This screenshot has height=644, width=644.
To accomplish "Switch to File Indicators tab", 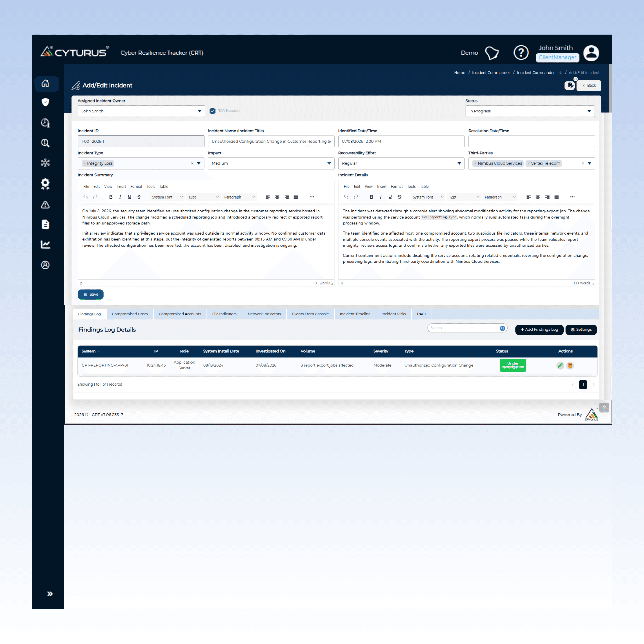I will [x=224, y=314].
